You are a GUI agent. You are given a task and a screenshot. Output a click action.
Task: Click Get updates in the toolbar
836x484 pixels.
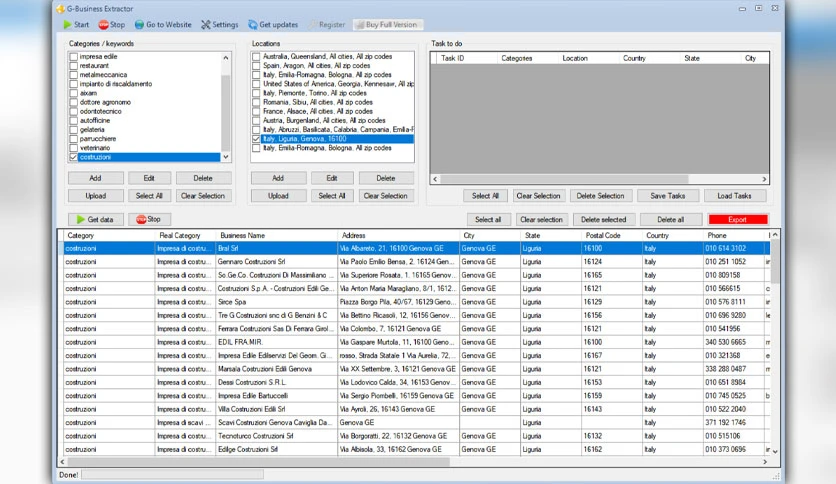(x=273, y=25)
